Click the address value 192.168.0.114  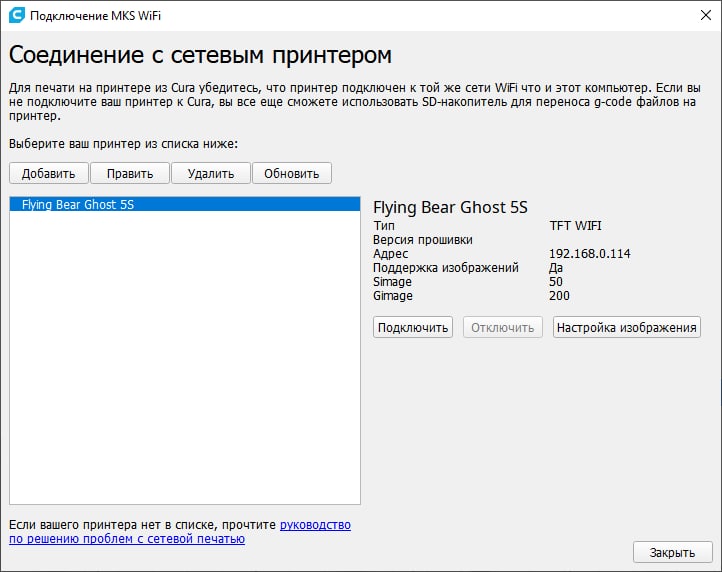589,253
